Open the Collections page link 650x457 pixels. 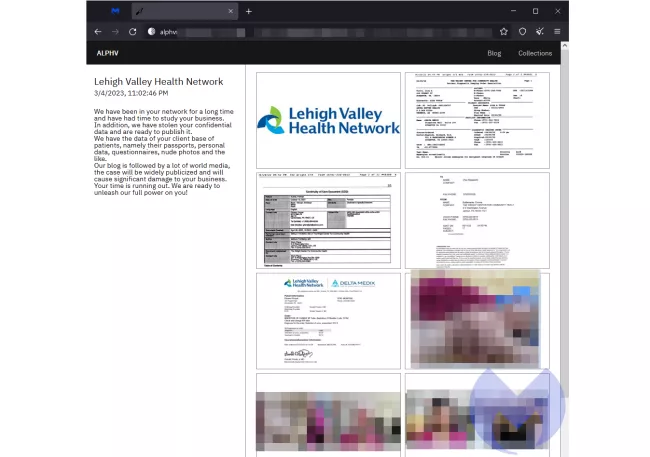pyautogui.click(x=535, y=53)
